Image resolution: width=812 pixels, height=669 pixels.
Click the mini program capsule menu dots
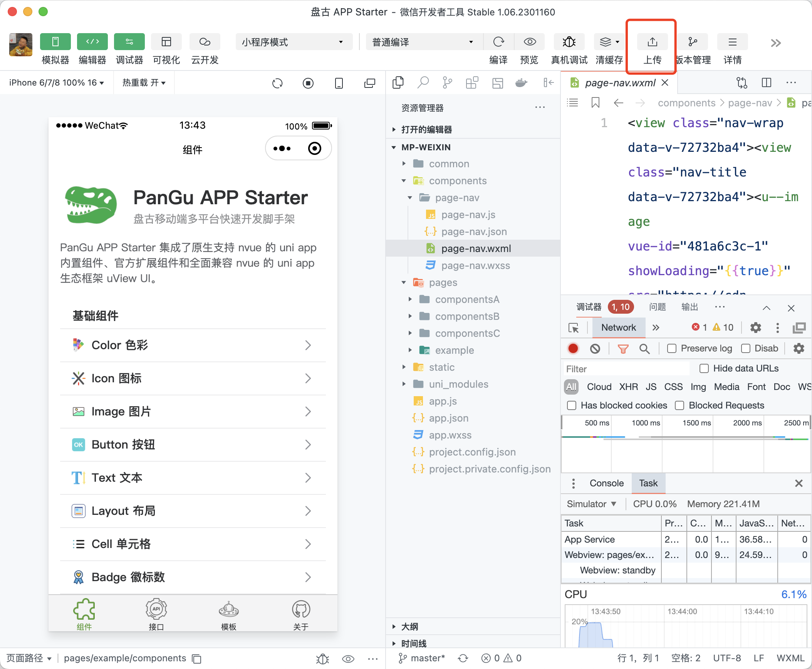[282, 149]
